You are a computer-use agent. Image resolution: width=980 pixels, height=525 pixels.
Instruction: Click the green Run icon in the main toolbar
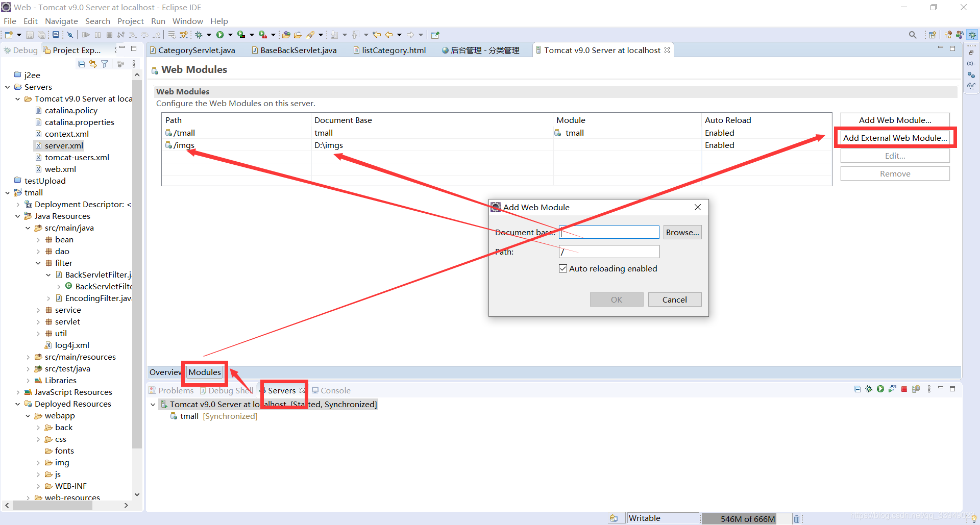(220, 35)
